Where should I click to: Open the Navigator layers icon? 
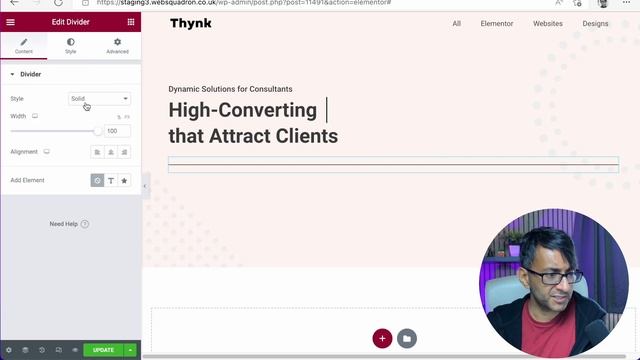[x=25, y=350]
